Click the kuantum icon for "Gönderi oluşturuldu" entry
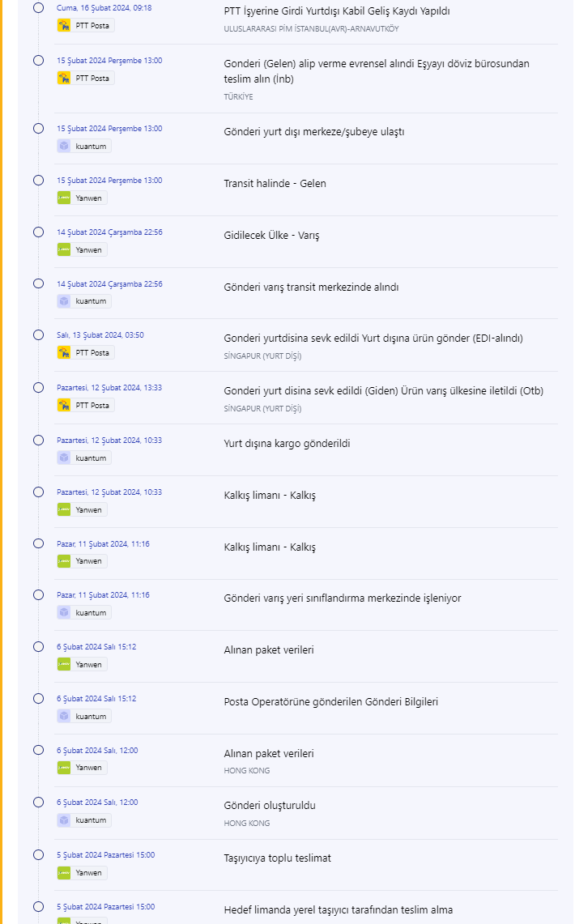575x924 pixels. (64, 820)
